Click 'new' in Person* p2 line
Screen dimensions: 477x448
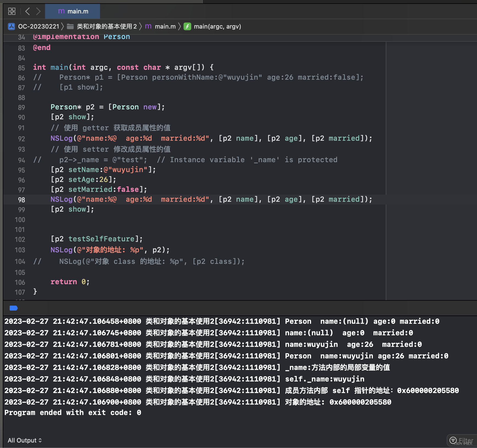click(150, 107)
